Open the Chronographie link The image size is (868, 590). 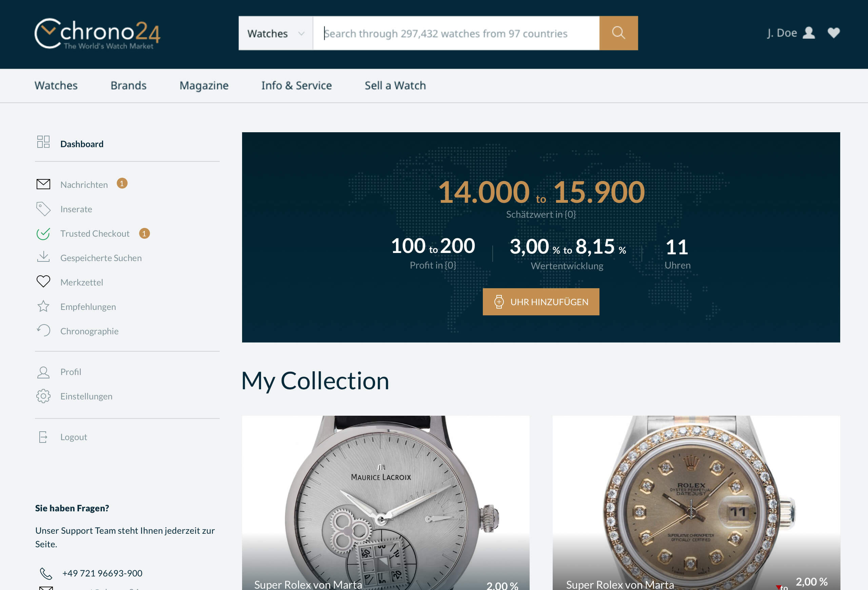(89, 331)
